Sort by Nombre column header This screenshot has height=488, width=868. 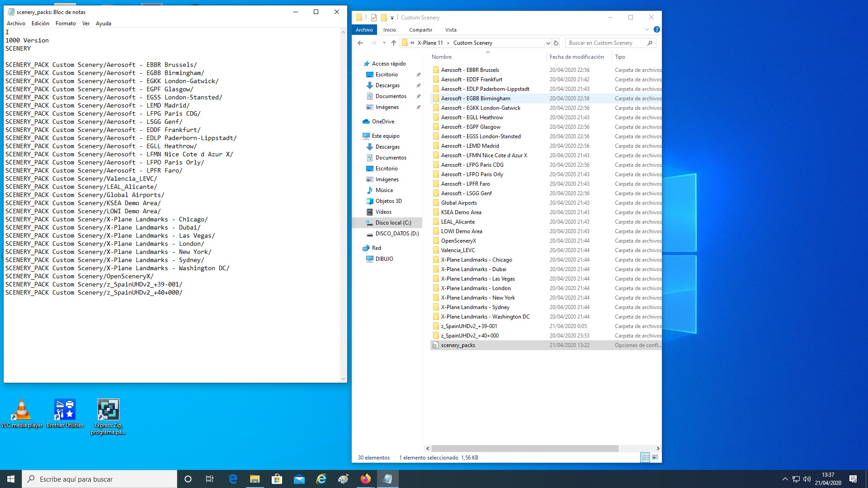pos(487,57)
